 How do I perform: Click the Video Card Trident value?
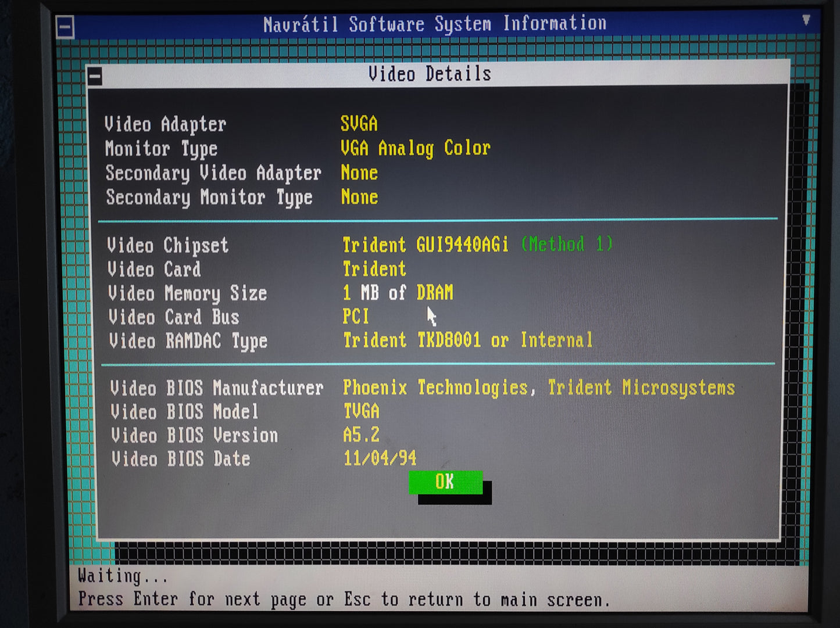pyautogui.click(x=374, y=269)
